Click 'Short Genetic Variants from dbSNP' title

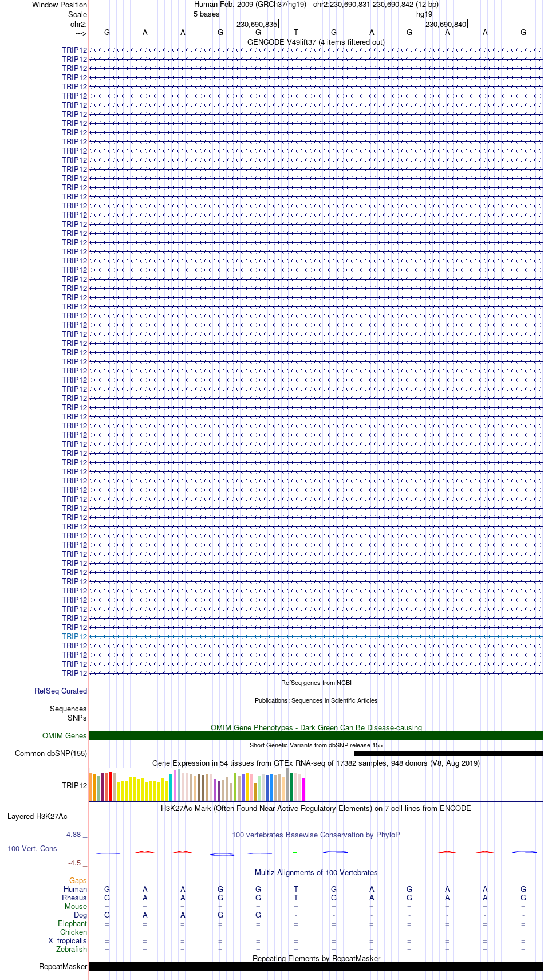tap(316, 745)
